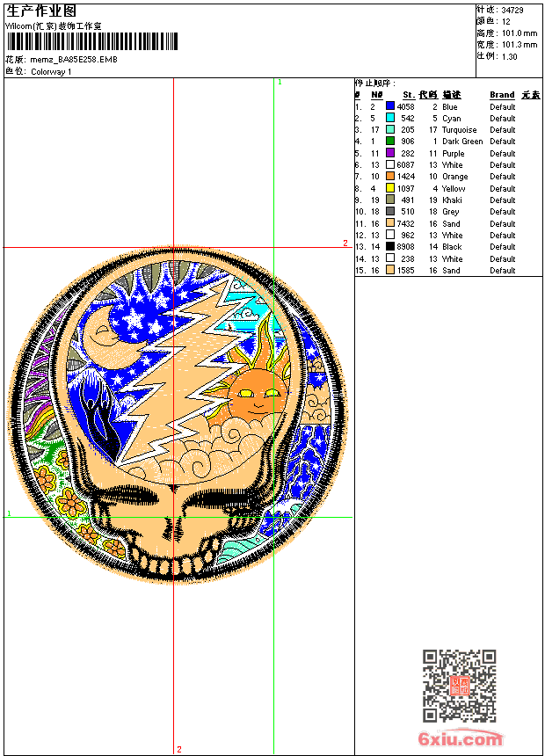Click the Blue color swatch in row 1
Viewport: 545px width, 756px height.
(390, 106)
